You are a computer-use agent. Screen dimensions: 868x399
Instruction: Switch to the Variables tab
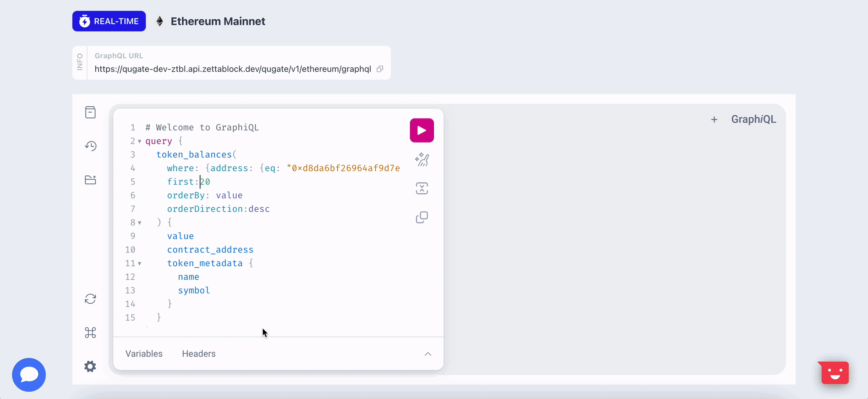[x=144, y=354]
